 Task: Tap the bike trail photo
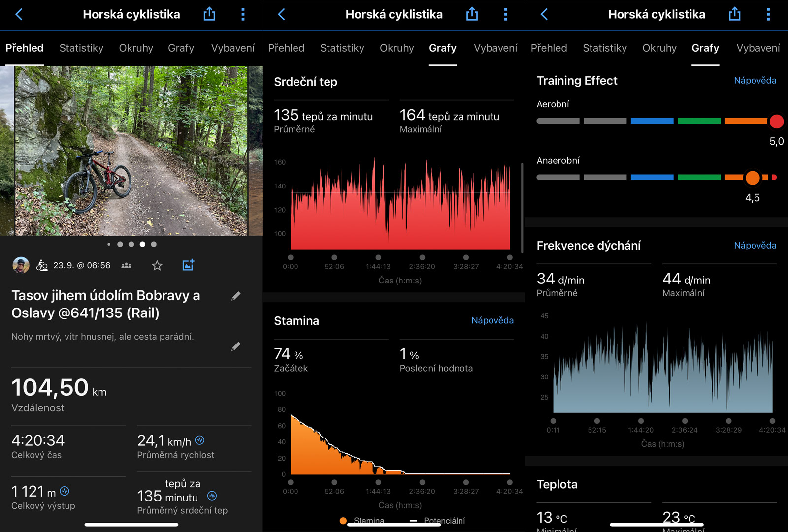[x=131, y=150]
